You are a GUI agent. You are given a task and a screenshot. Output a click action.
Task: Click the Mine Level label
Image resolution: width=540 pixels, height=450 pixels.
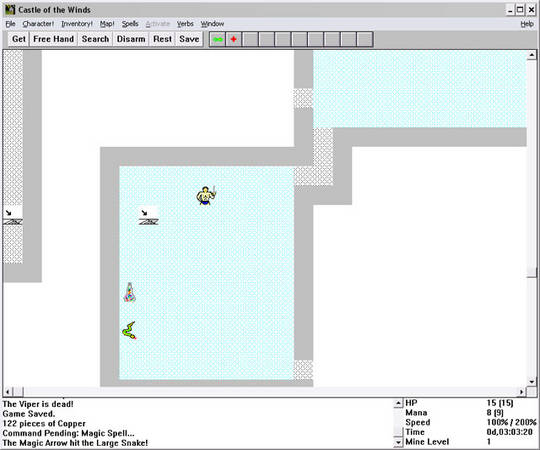[x=427, y=442]
